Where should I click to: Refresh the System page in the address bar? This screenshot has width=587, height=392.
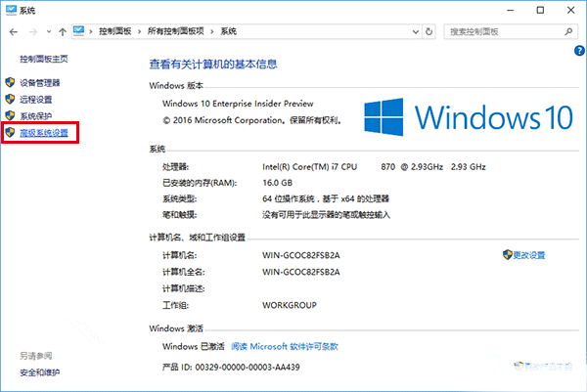428,32
